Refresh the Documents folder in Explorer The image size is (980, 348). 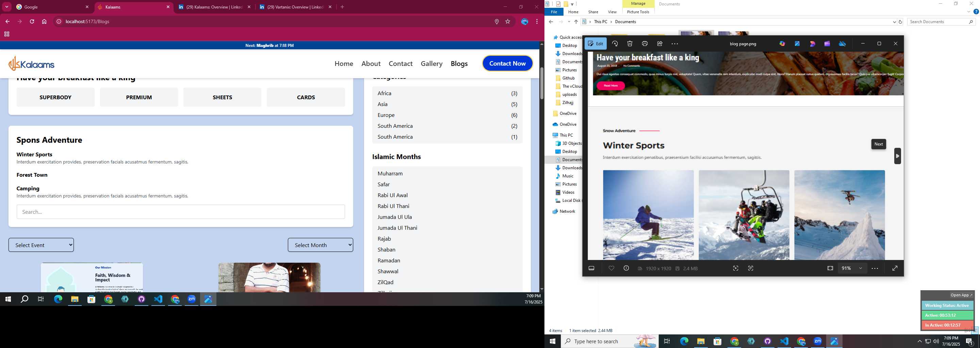(x=900, y=22)
